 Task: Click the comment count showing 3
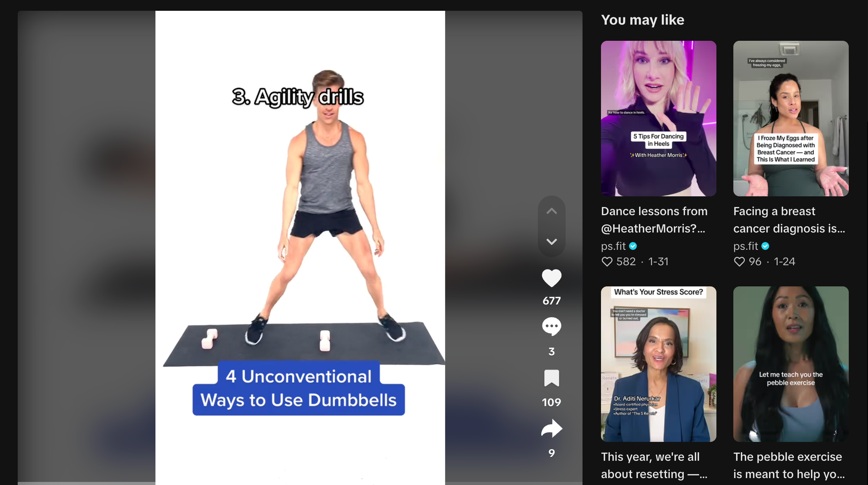click(x=552, y=351)
